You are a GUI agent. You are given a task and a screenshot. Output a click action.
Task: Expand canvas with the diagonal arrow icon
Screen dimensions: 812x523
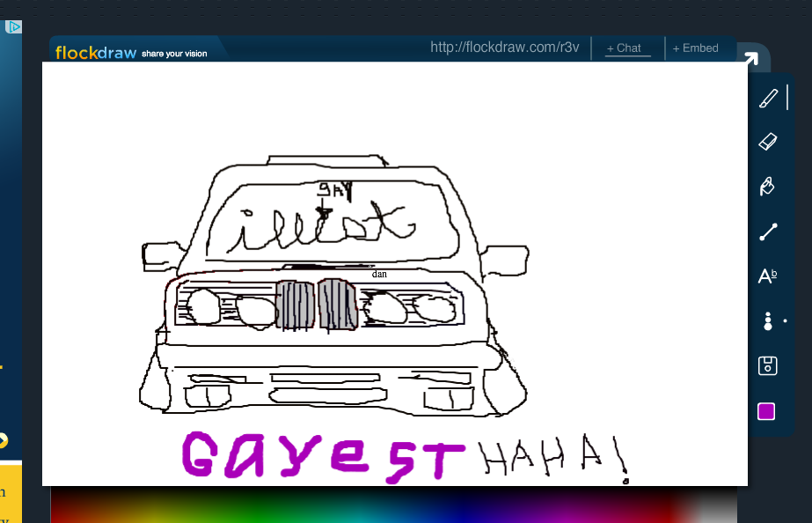click(x=750, y=60)
